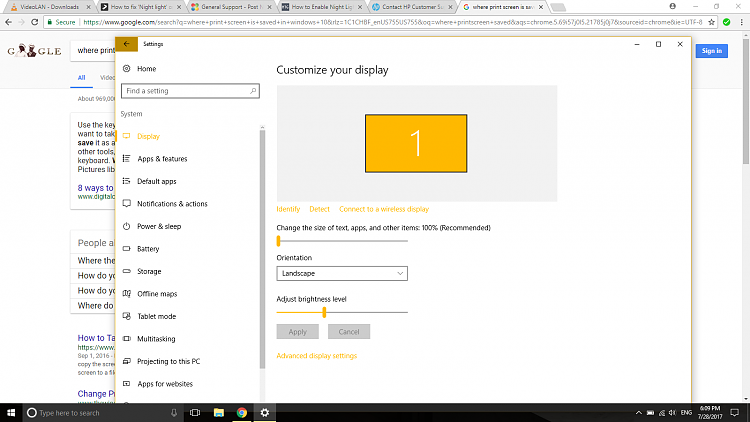The image size is (750, 422).
Task: Open Windows Start menu
Action: click(x=11, y=412)
